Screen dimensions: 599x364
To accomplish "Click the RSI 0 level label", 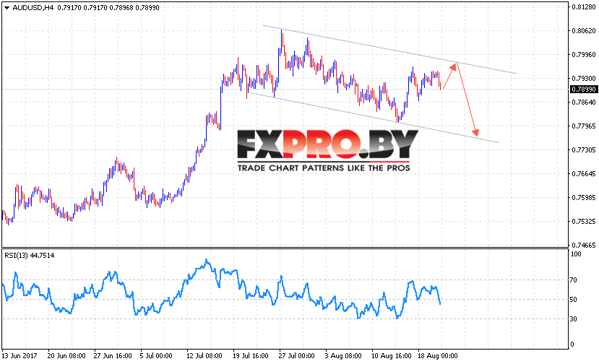I will click(x=572, y=344).
